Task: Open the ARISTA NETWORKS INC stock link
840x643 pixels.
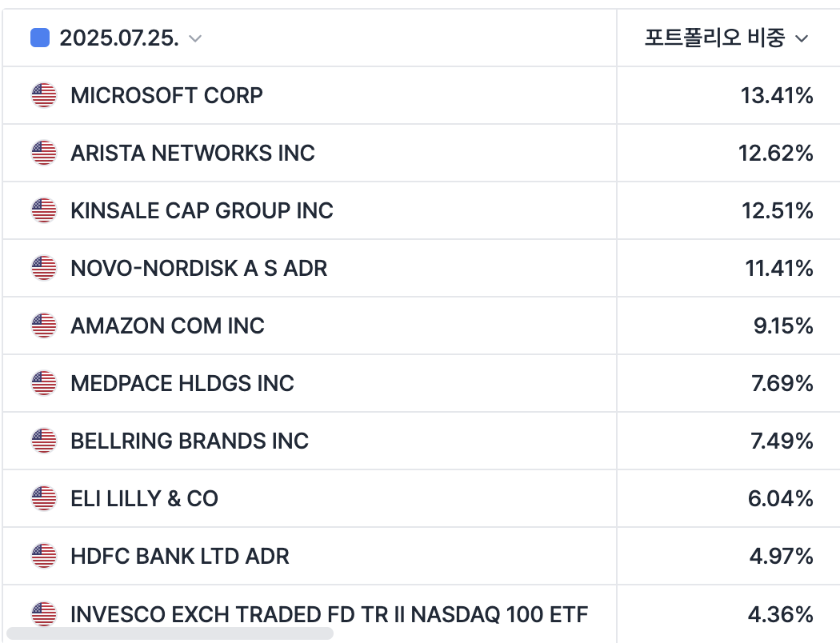Action: coord(193,153)
